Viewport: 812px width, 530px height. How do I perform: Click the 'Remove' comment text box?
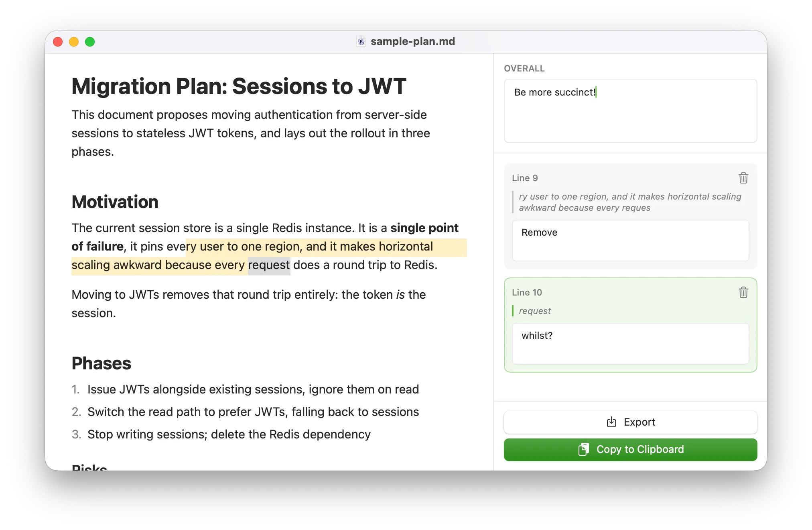pos(630,240)
